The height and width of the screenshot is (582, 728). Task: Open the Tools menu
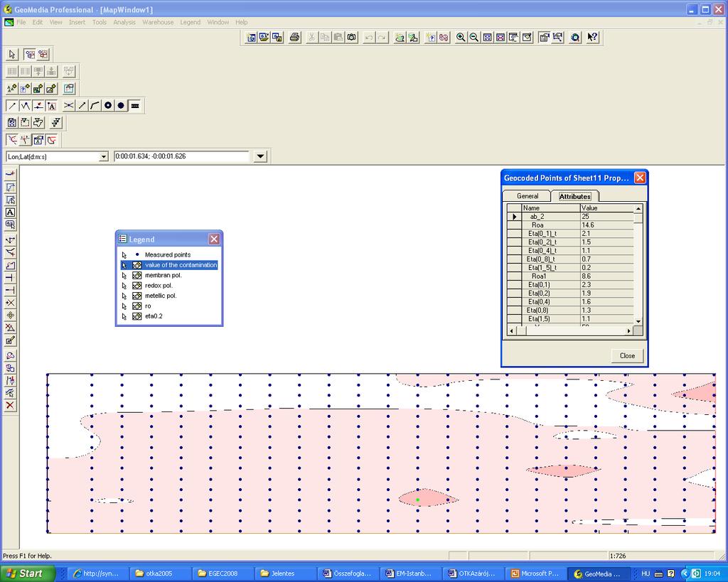click(100, 22)
